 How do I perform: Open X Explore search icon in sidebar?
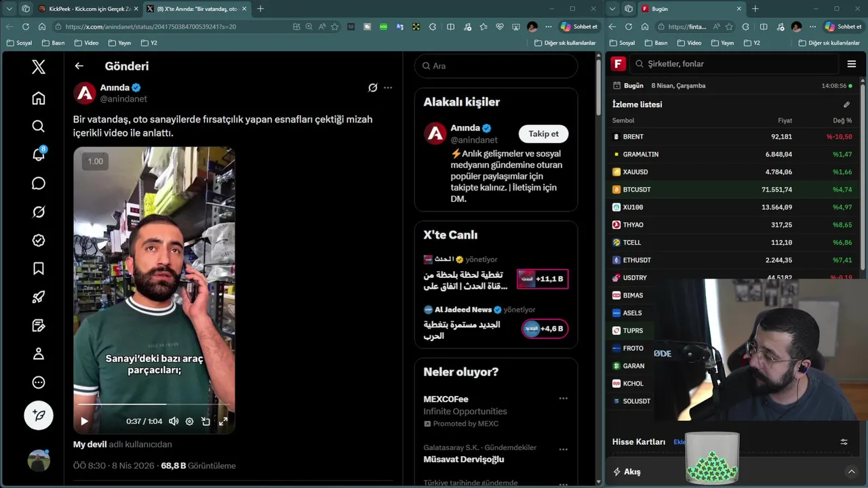(39, 127)
